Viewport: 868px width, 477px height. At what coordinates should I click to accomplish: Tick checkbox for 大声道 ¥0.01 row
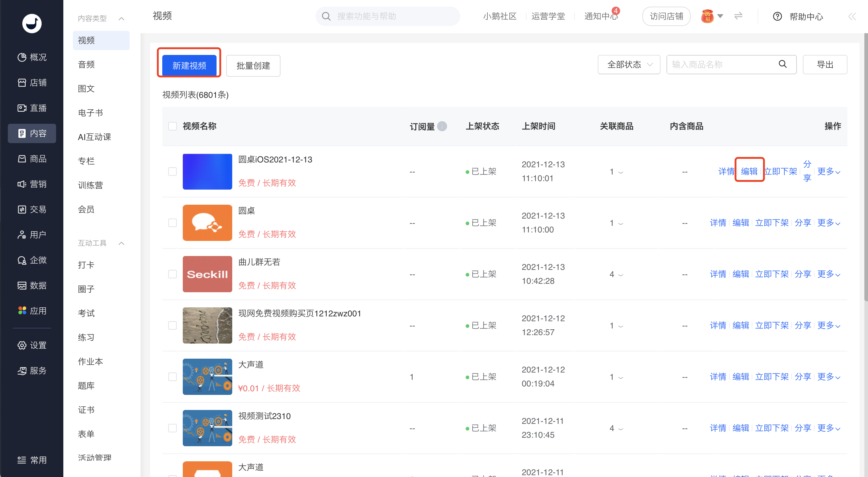172,376
